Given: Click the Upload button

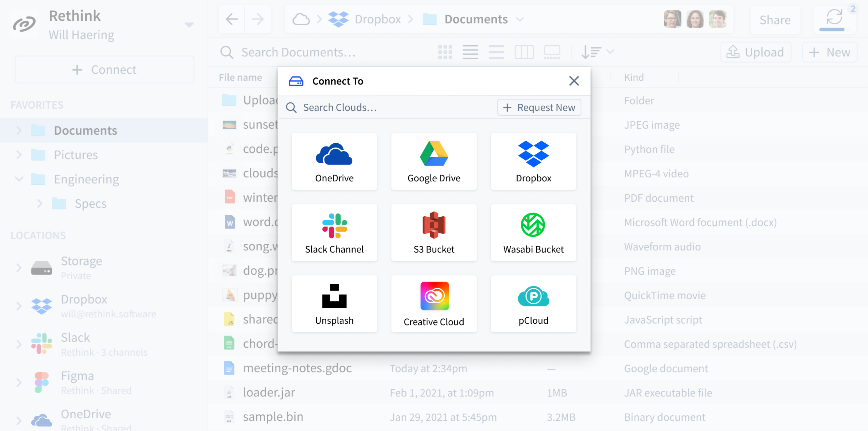Looking at the screenshot, I should [756, 52].
